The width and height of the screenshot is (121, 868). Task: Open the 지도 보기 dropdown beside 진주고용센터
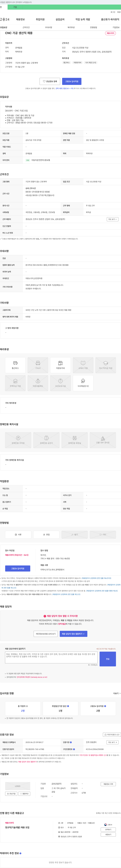[x=113, y=742]
